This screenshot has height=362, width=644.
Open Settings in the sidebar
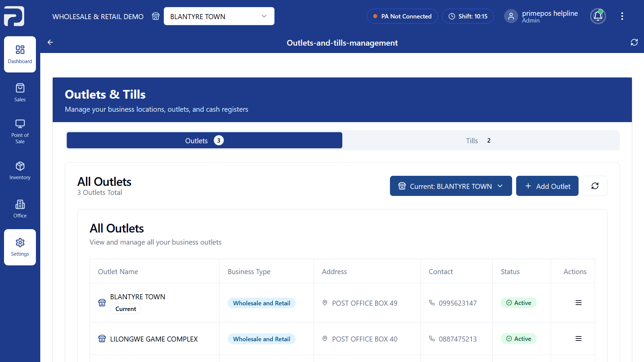point(20,247)
